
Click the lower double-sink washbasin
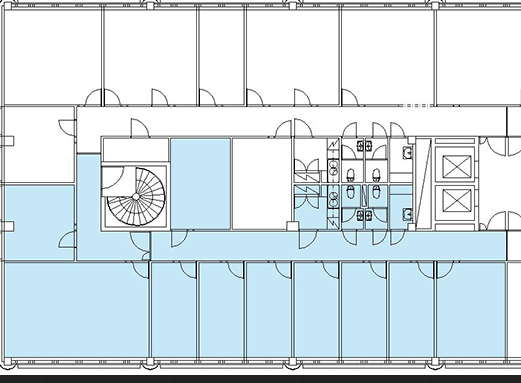pos(333,200)
